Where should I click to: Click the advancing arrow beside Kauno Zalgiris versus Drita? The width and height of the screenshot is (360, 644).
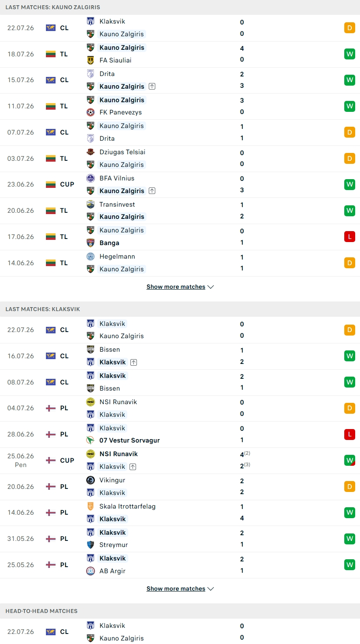click(x=152, y=87)
